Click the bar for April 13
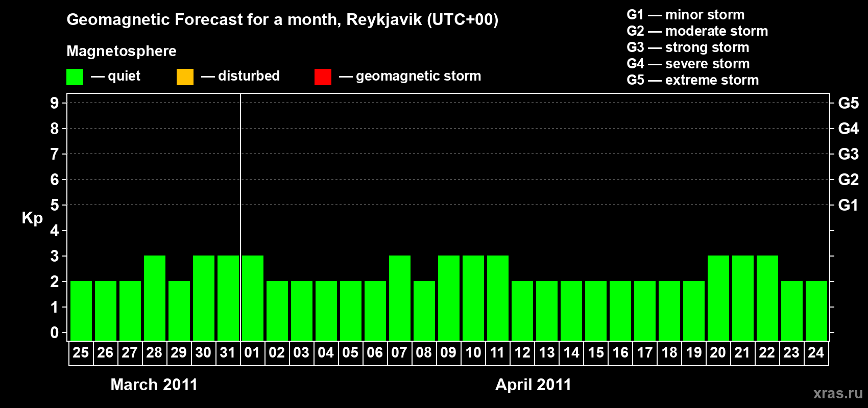 tap(547, 311)
